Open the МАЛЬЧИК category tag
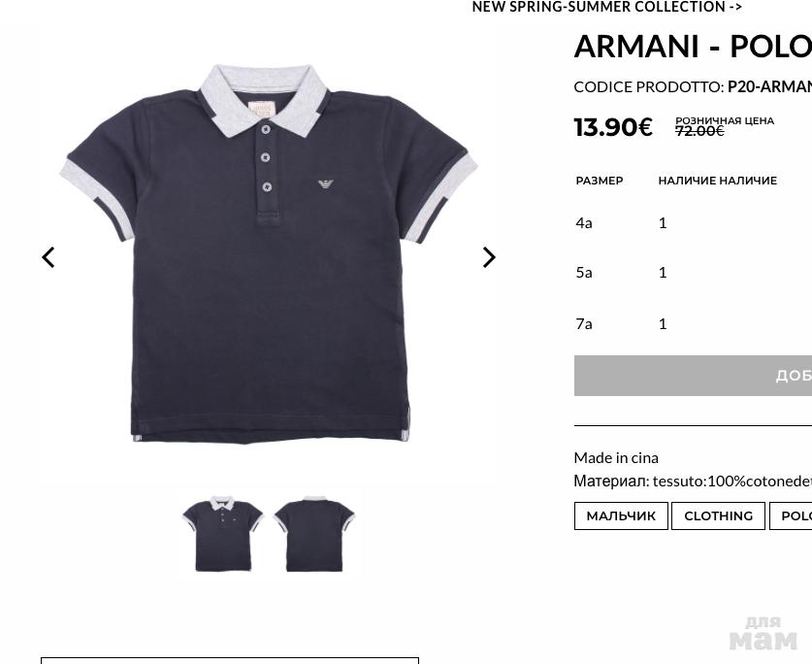The width and height of the screenshot is (812, 664). tap(621, 515)
